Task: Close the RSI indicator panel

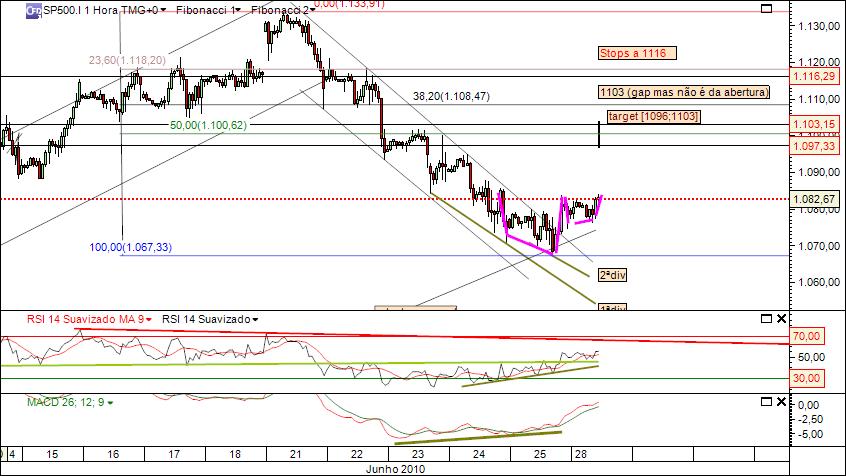Action: point(781,318)
